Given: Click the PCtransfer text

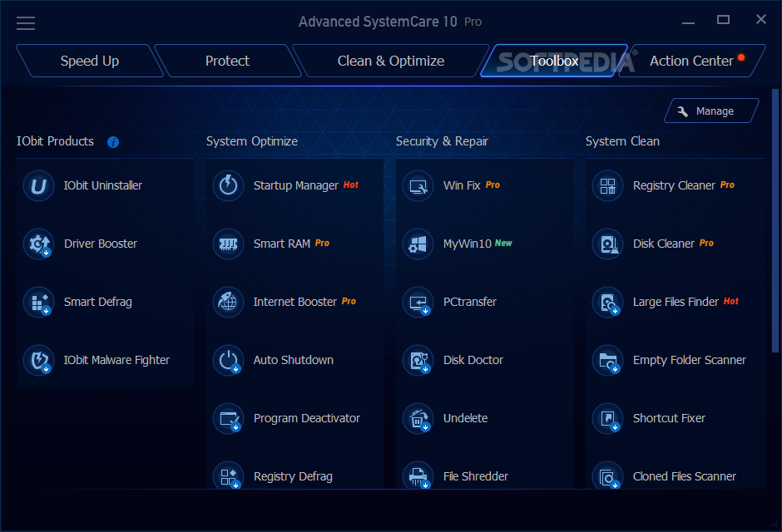Looking at the screenshot, I should [x=470, y=303].
